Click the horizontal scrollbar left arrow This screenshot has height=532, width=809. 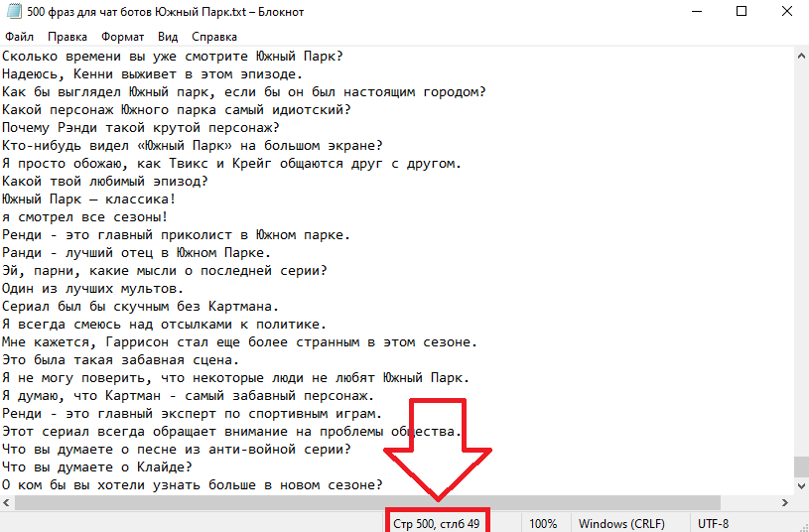pos(7,502)
